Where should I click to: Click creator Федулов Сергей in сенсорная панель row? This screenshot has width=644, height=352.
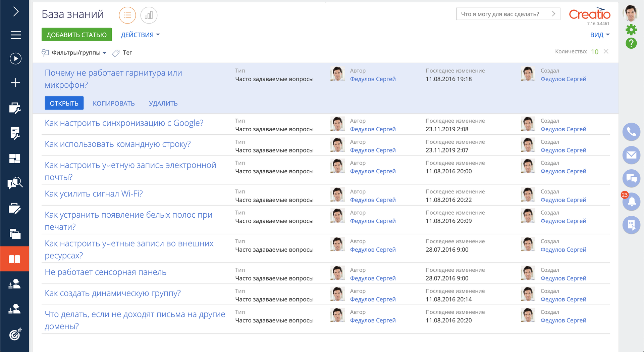pos(563,278)
